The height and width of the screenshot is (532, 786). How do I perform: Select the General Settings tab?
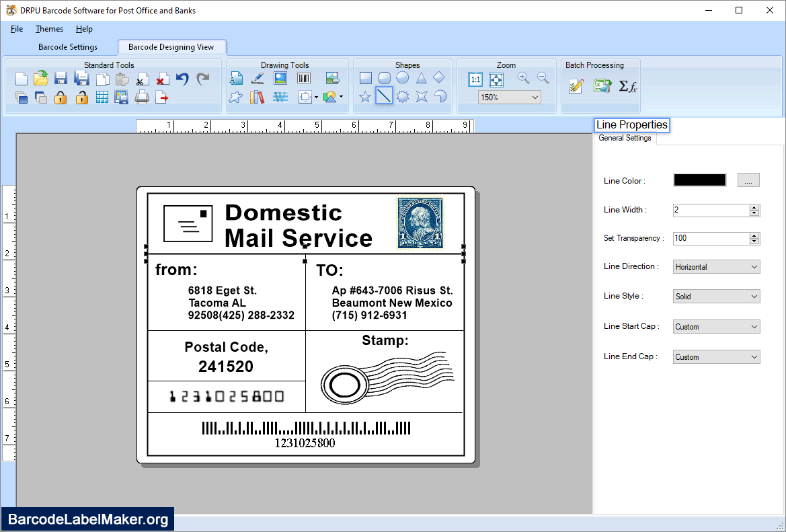click(x=625, y=138)
